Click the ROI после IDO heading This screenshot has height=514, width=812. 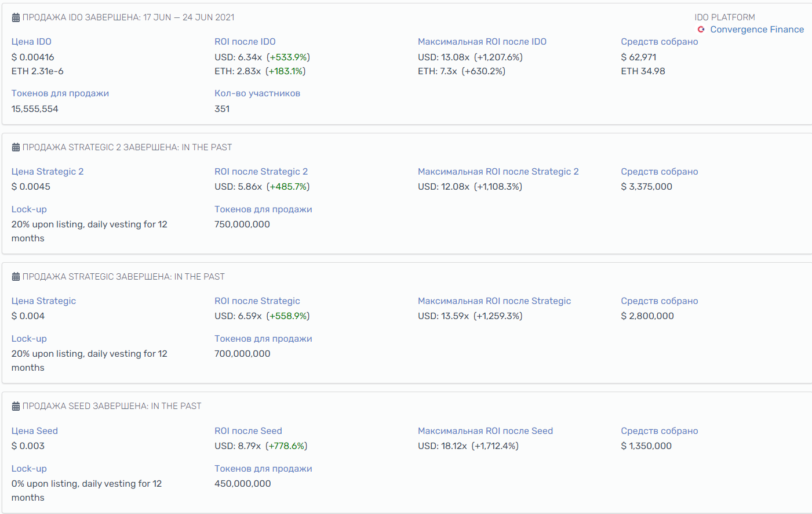point(245,42)
